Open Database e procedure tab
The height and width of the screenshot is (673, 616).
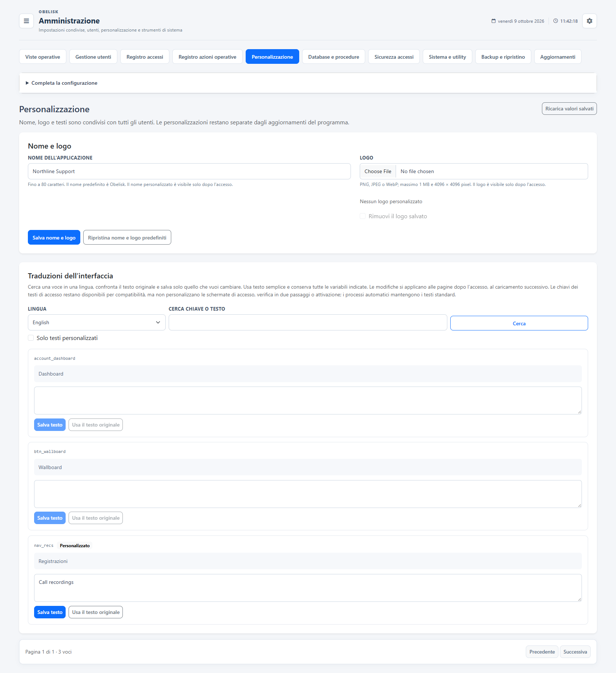coord(334,57)
